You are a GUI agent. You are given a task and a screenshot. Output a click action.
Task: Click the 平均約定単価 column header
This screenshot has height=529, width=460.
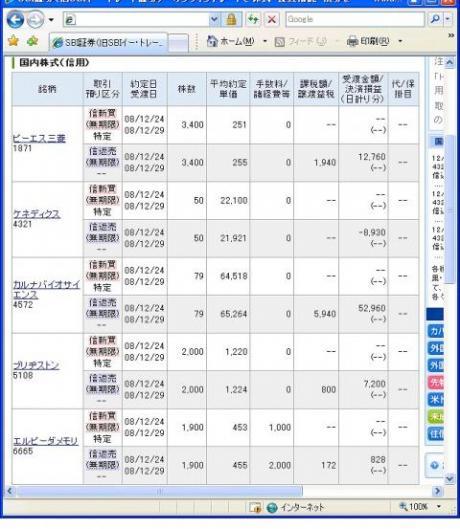[x=228, y=89]
